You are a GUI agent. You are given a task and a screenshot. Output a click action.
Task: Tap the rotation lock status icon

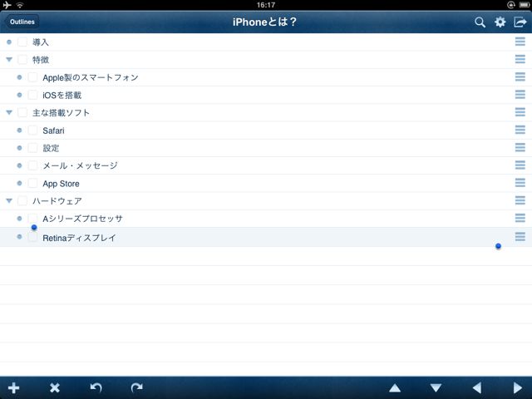(510, 5)
